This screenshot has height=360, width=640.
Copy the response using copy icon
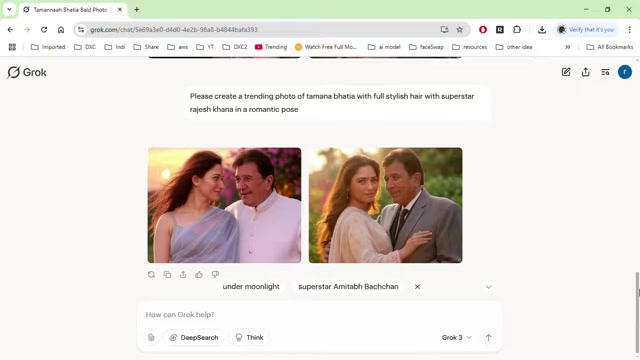coord(167,275)
